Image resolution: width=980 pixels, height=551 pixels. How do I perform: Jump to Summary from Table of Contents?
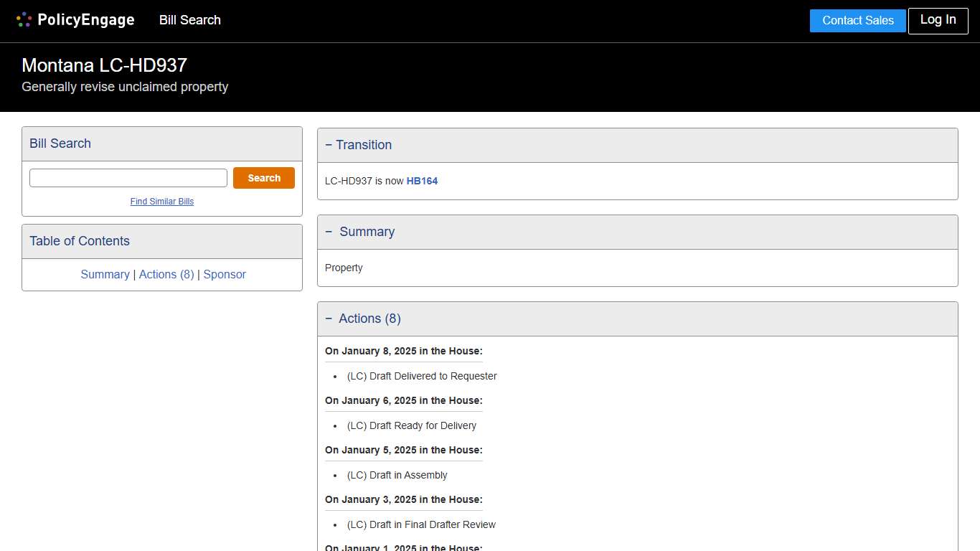point(105,274)
